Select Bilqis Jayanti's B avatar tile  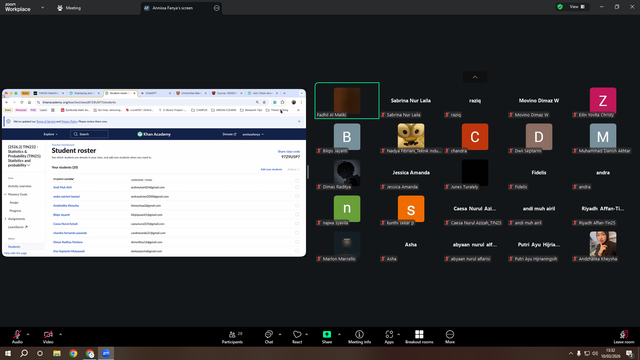347,137
